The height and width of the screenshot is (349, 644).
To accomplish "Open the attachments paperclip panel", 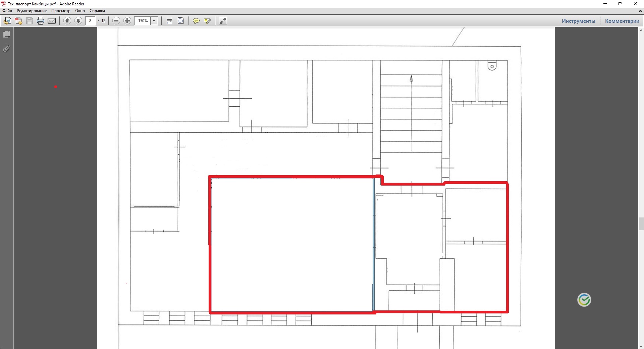I will (6, 49).
